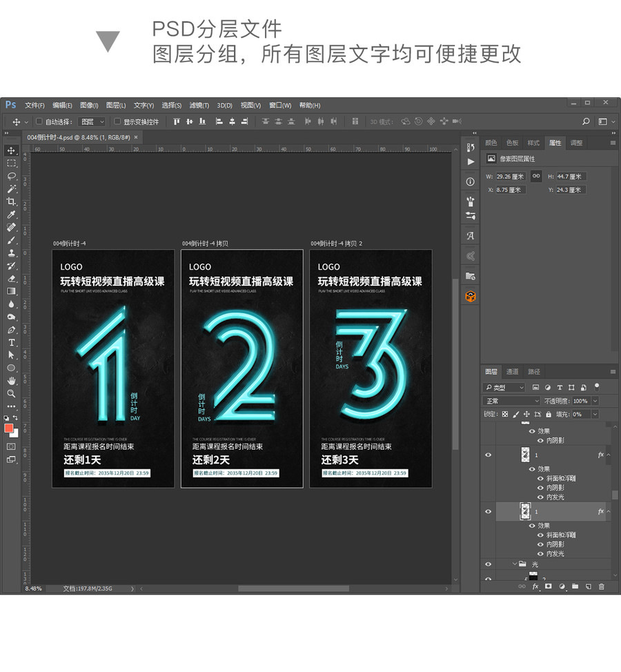The width and height of the screenshot is (621, 672).
Task: Enable the 显示变换控件 checkbox
Action: pyautogui.click(x=117, y=121)
